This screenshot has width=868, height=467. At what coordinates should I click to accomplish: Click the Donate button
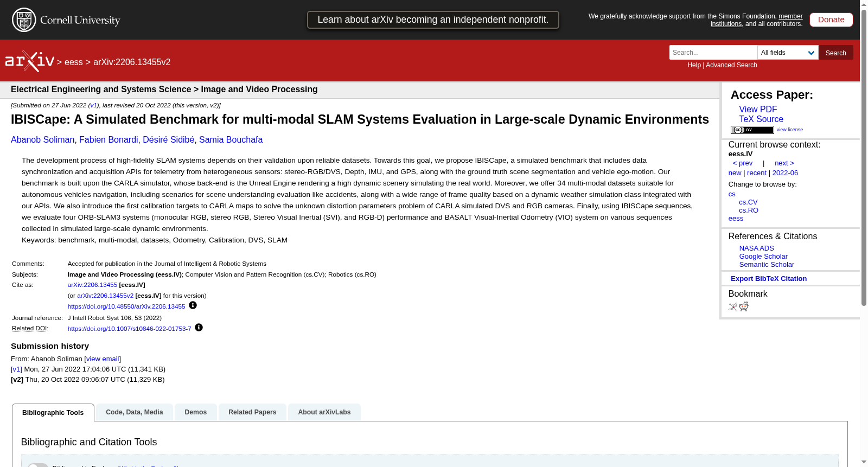pyautogui.click(x=831, y=20)
